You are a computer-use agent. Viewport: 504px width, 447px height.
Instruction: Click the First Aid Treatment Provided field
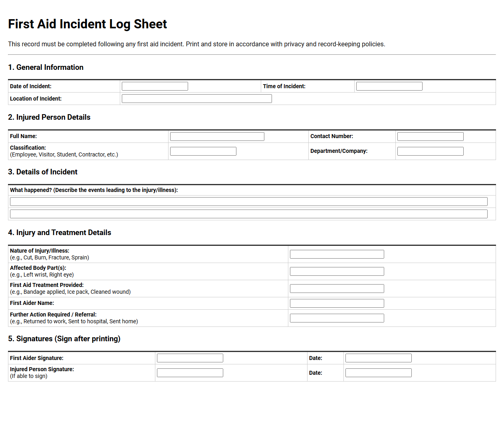point(337,289)
